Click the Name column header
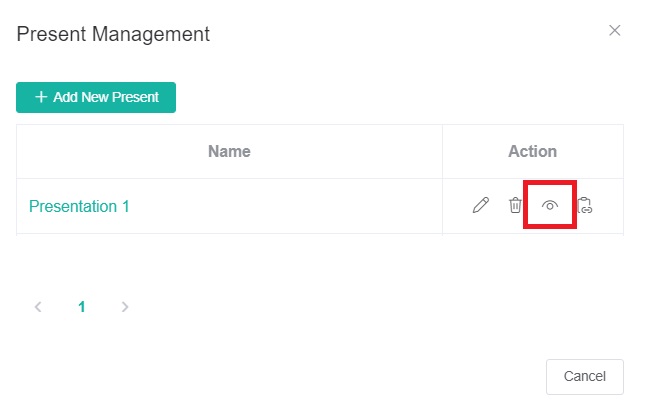 tap(229, 151)
